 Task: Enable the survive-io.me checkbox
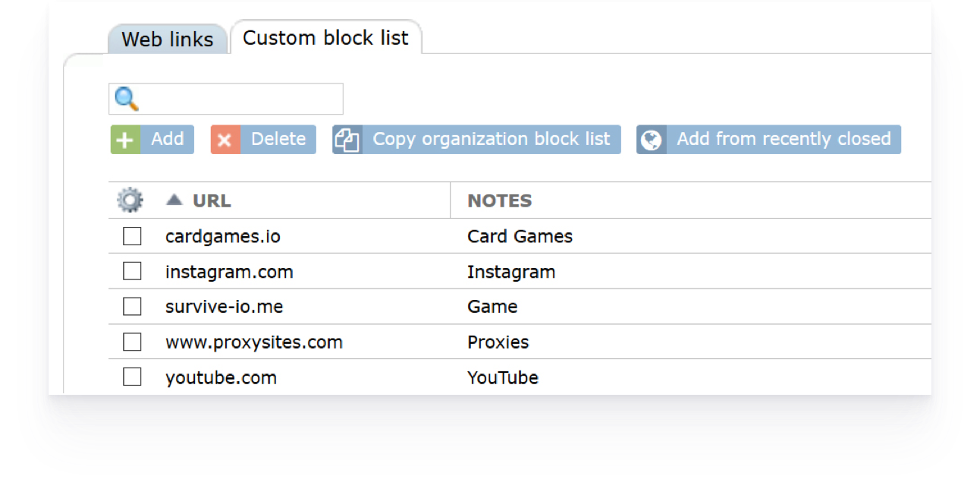(x=132, y=307)
